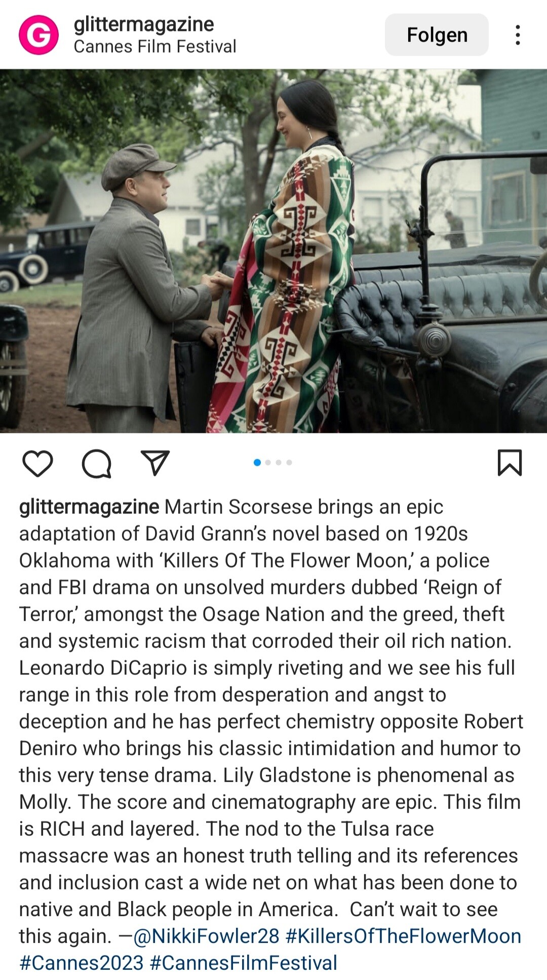
Task: Open comments via the speech bubble icon
Action: tap(97, 463)
